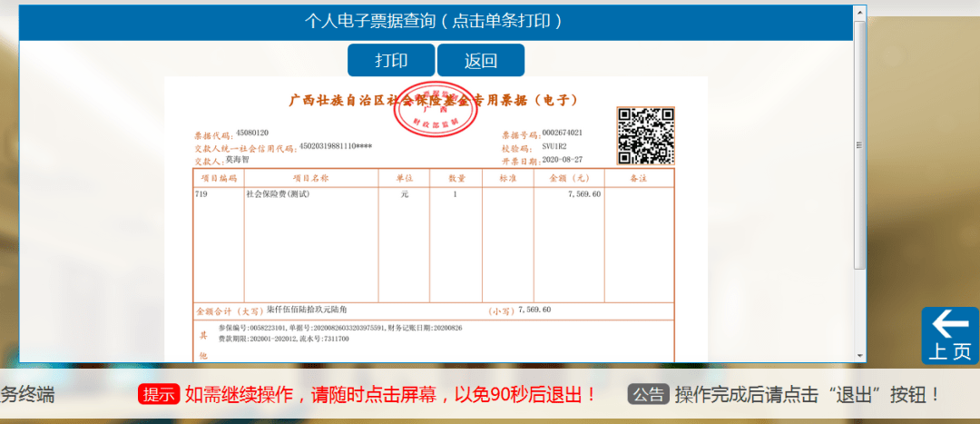
Task: Click the 数量 column header
Action: (456, 178)
